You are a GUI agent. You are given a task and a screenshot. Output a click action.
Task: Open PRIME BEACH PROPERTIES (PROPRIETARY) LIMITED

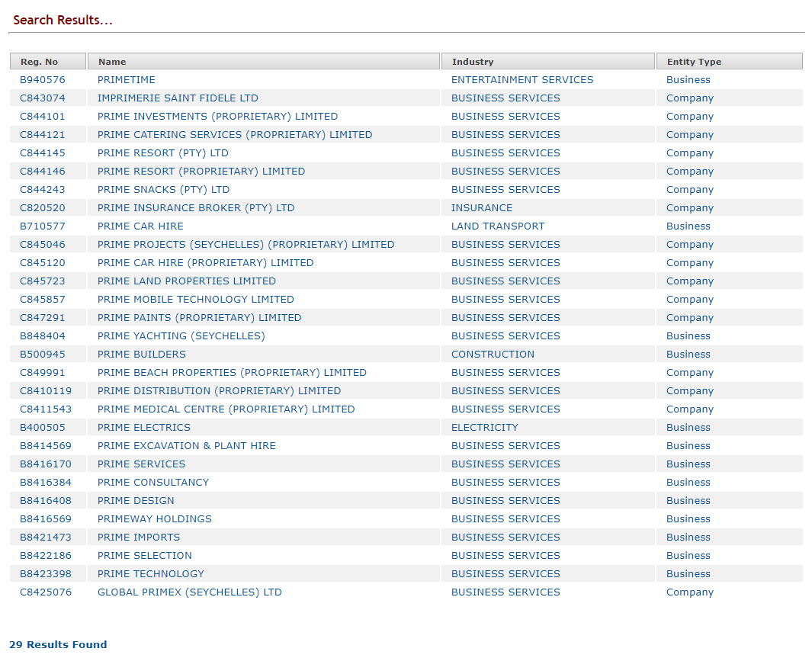point(232,373)
